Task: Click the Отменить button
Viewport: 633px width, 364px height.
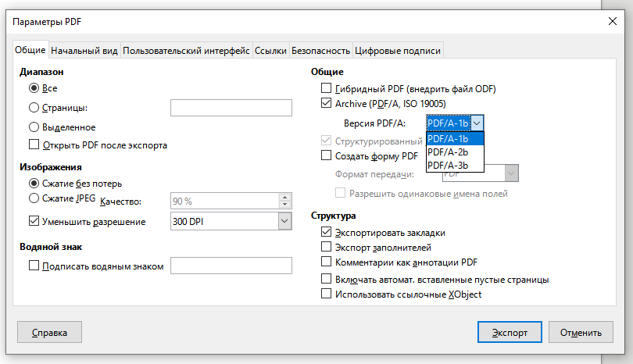Action: pyautogui.click(x=581, y=332)
